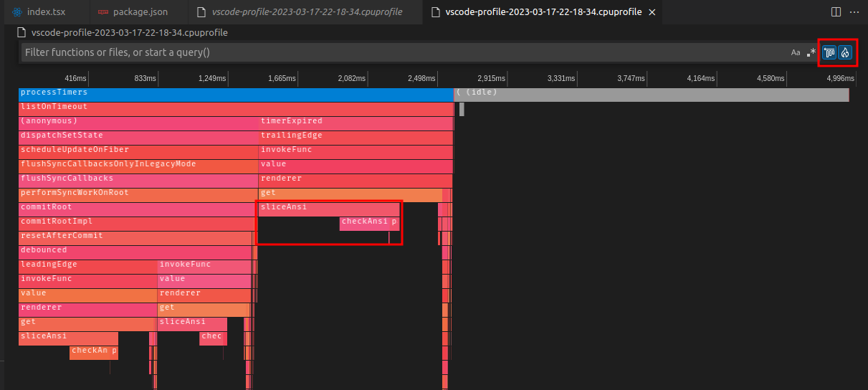Click the truncated checkAn frame
This screenshot has width=868, height=390.
coord(90,353)
